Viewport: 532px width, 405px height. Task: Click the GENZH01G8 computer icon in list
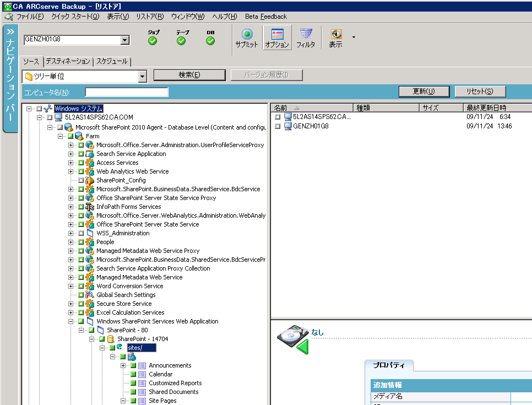[287, 126]
